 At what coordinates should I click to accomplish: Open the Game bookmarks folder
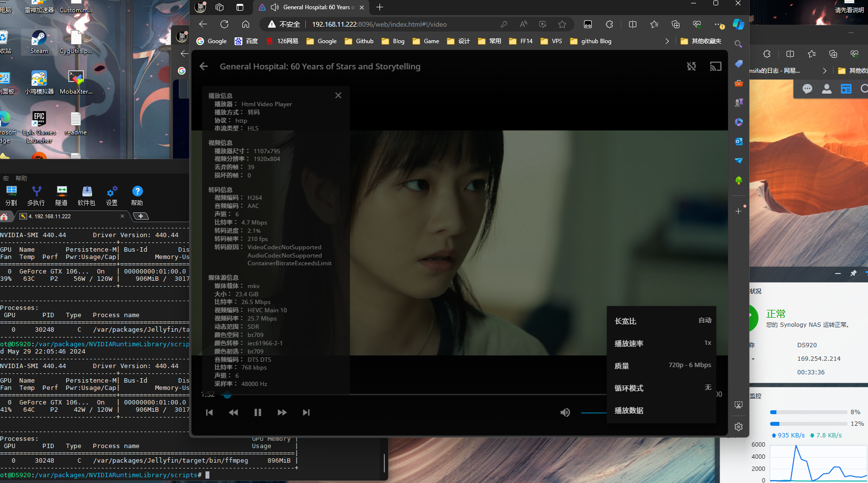click(426, 41)
